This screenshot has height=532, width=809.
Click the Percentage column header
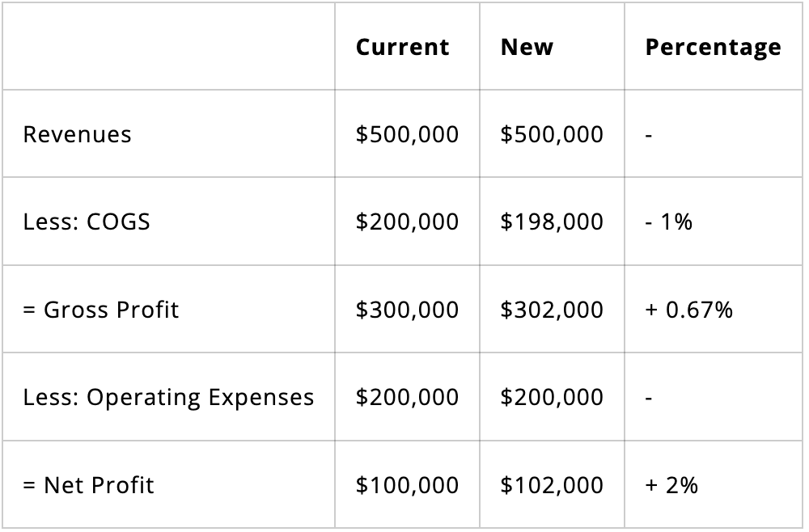click(713, 47)
